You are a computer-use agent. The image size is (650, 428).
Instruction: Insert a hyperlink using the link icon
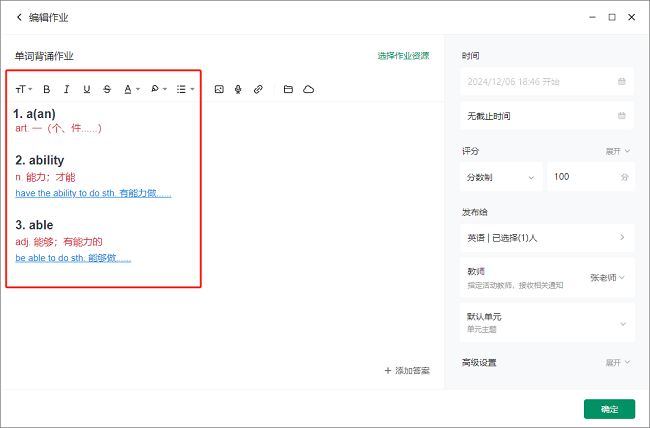258,89
